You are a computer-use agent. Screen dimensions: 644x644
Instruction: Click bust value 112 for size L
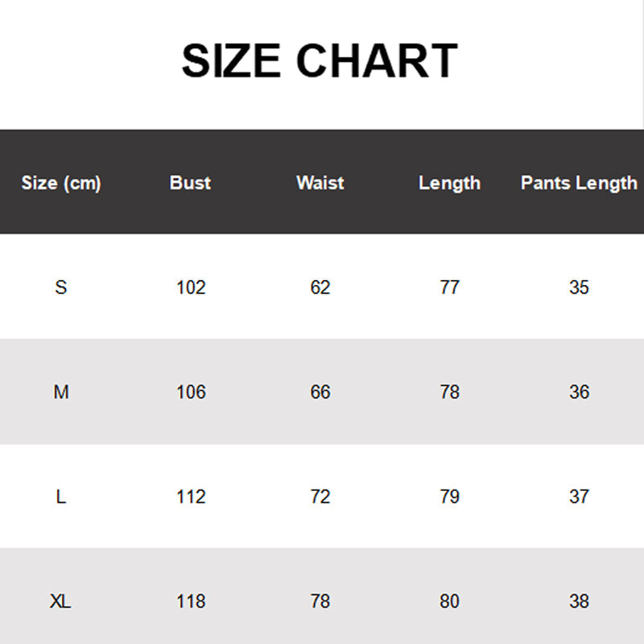point(191,497)
